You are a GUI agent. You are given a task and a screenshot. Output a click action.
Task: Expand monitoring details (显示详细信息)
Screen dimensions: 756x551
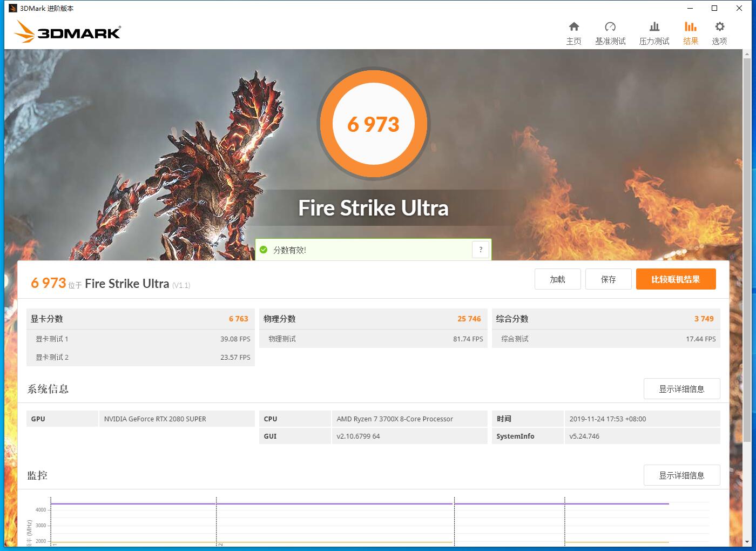681,475
